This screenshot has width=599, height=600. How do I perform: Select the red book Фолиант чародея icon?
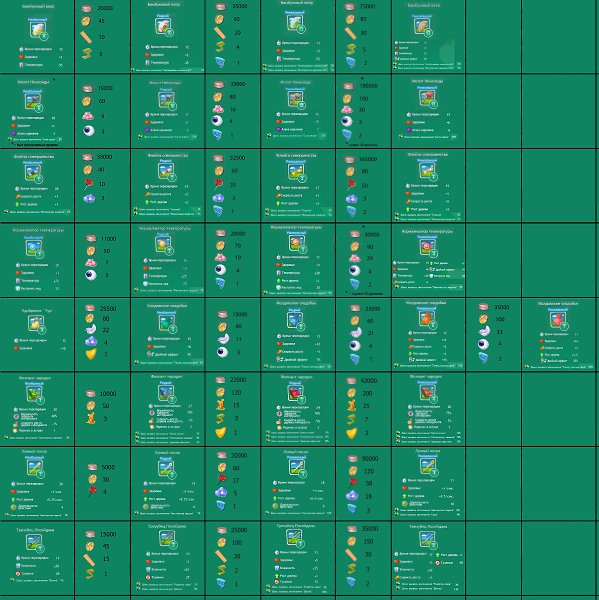coord(296,393)
